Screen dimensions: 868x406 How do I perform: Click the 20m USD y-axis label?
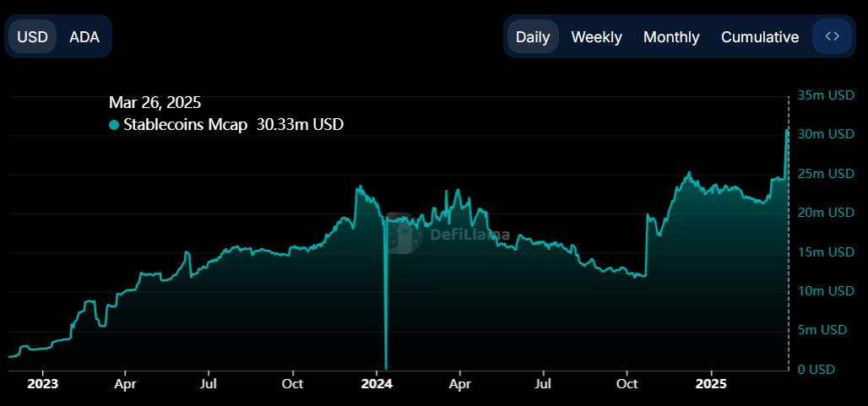826,213
